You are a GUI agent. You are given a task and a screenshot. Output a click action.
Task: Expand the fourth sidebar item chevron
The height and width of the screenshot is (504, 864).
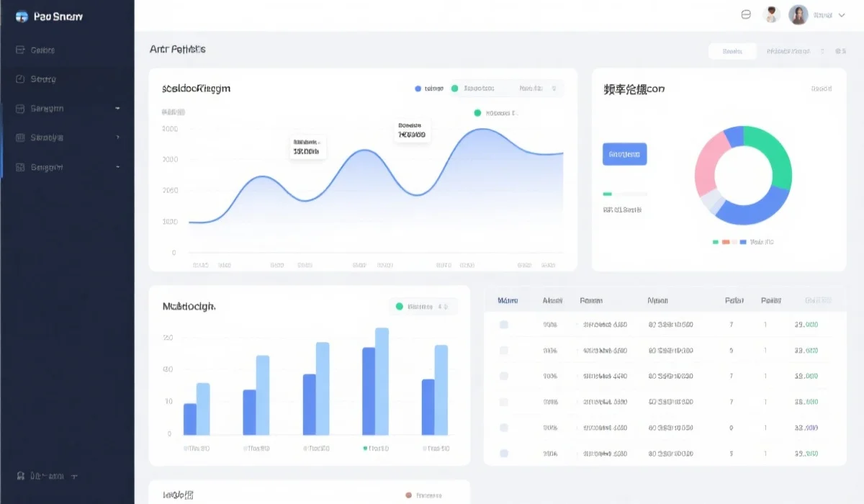click(x=117, y=138)
